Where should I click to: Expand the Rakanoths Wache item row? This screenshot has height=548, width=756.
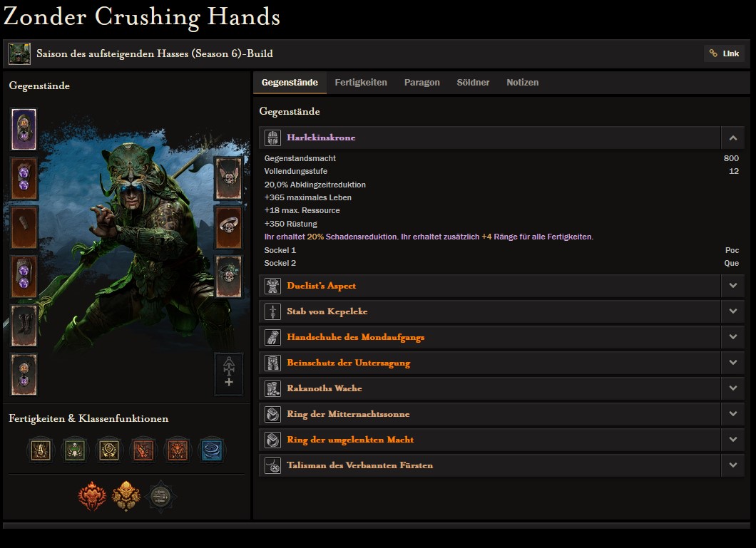click(733, 388)
